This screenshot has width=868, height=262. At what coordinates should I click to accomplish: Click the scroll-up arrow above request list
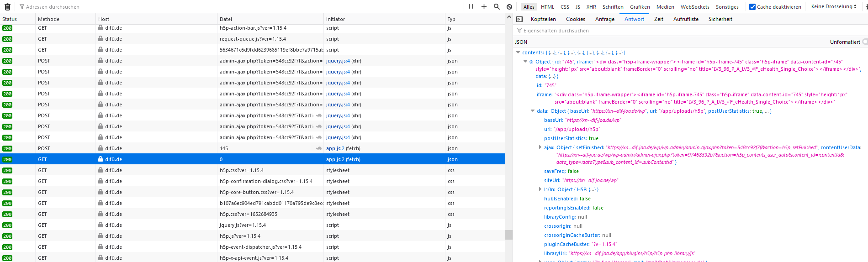coord(509,17)
